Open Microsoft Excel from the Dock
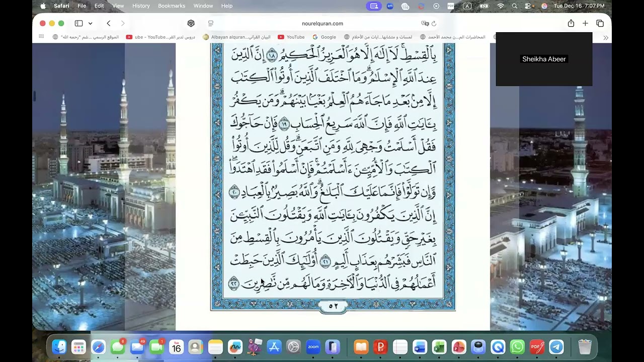Image resolution: width=644 pixels, height=362 pixels. coord(439,347)
